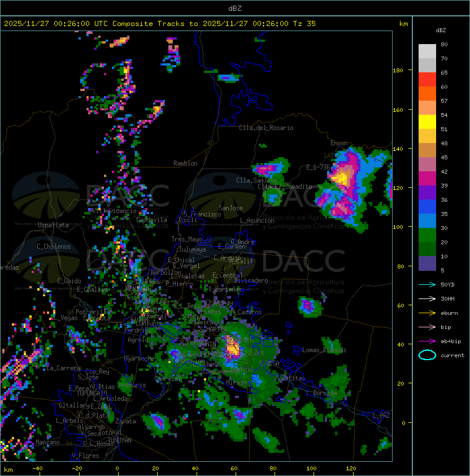Image resolution: width=470 pixels, height=476 pixels.
Task: Click the 'Divisadero' place label
Action: [x=251, y=280]
